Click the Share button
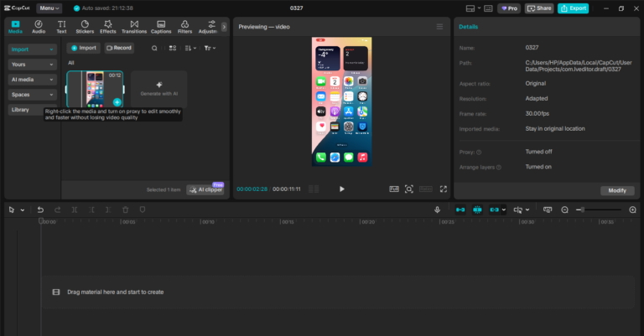This screenshot has width=644, height=336. click(x=539, y=8)
